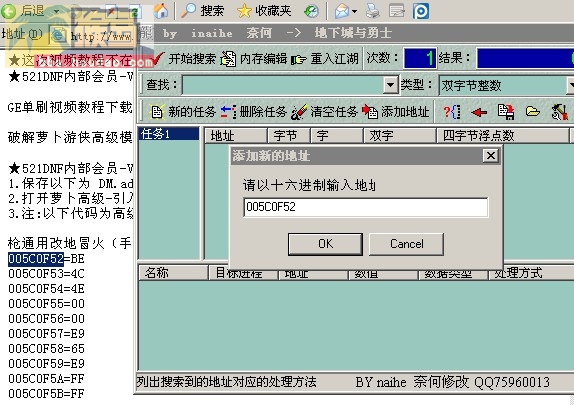Image resolution: width=574 pixels, height=405 pixels.
Task: Click status bar text 列出搜索到的地址对应的处理方法
Action: click(x=227, y=382)
